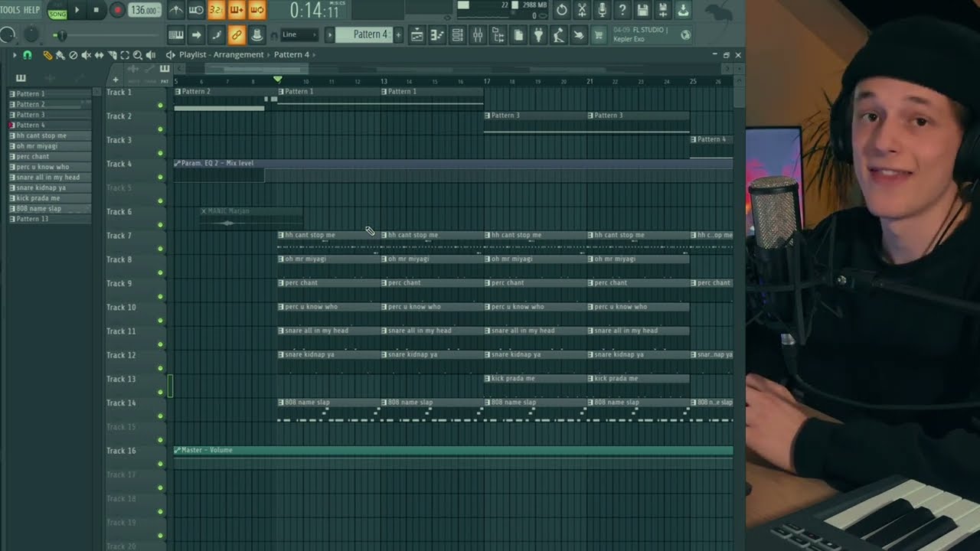Enable the playlist snap magnet
Viewport: 980px width, 551px height.
[28, 55]
